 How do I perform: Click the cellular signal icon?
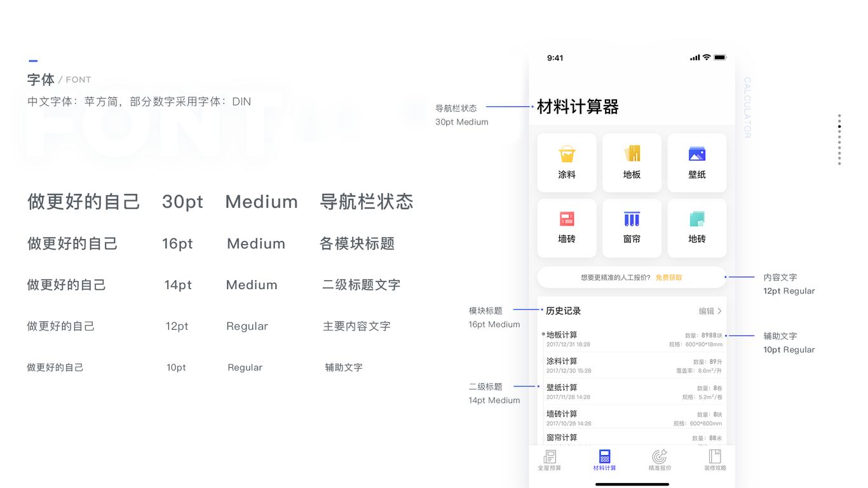pyautogui.click(x=695, y=58)
